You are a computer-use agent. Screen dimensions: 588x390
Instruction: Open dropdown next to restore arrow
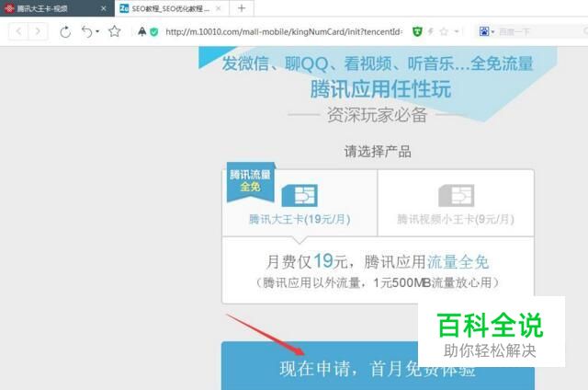pyautogui.click(x=97, y=31)
